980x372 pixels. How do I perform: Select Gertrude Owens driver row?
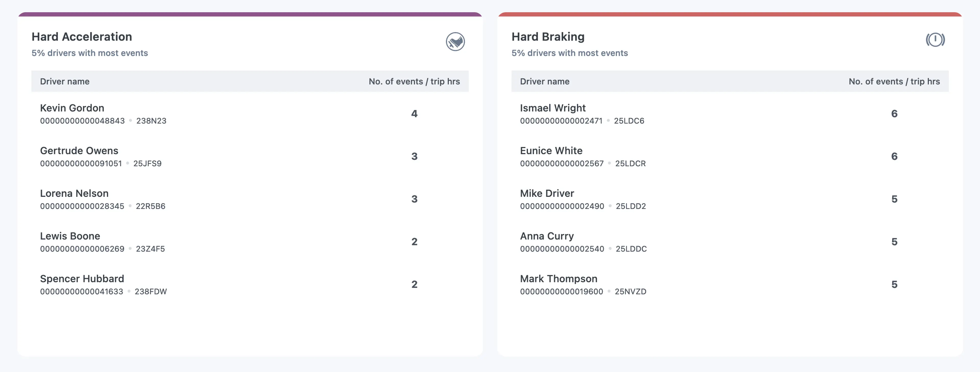pos(79,151)
